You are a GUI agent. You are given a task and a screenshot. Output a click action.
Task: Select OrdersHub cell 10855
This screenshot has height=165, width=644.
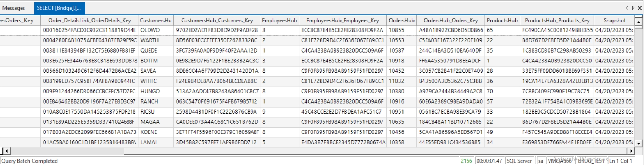(401, 30)
